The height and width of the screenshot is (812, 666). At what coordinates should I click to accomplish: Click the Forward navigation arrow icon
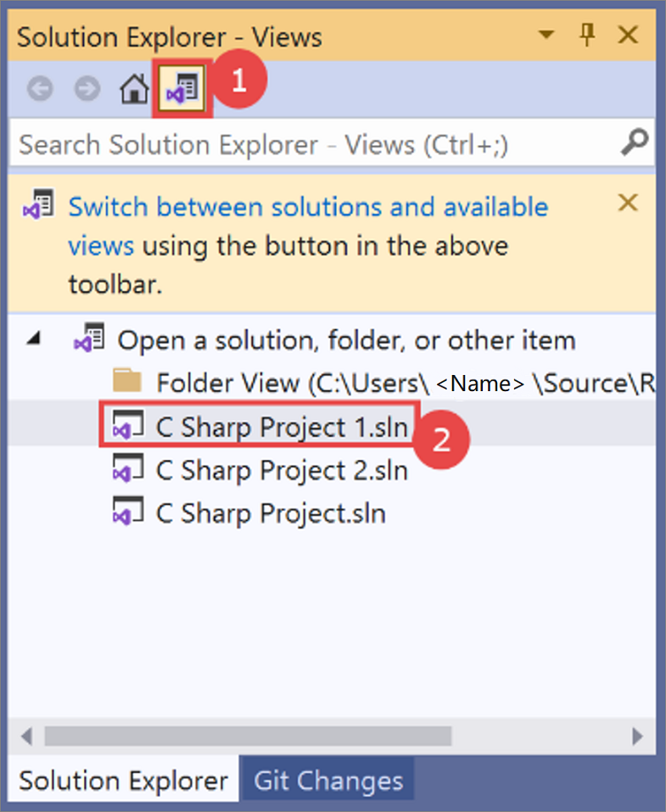click(87, 88)
